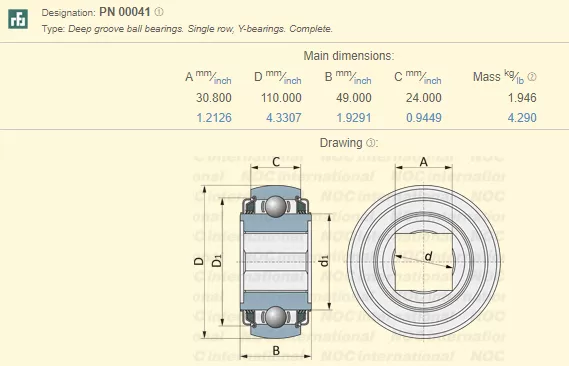The width and height of the screenshot is (569, 366).
Task: Click the 30.800 mm value for A
Action: click(x=214, y=98)
